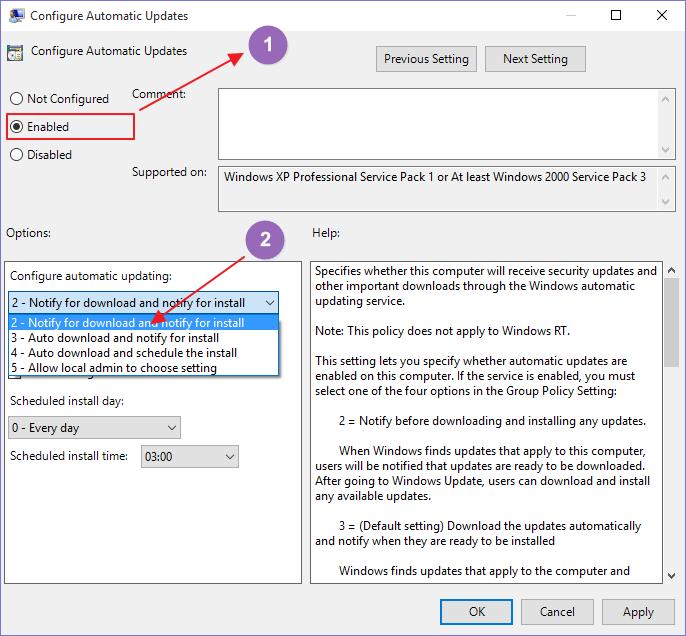Go to Previous Setting
This screenshot has width=686, height=636.
[x=426, y=59]
